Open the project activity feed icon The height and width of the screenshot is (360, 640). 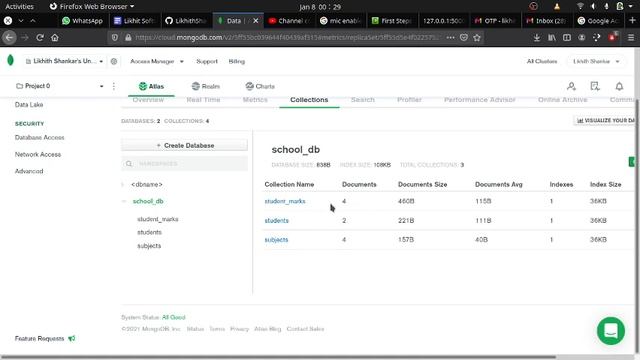click(595, 86)
